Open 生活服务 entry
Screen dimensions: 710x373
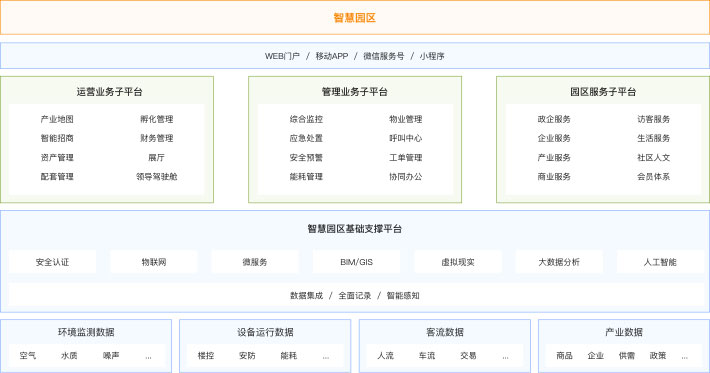(654, 138)
